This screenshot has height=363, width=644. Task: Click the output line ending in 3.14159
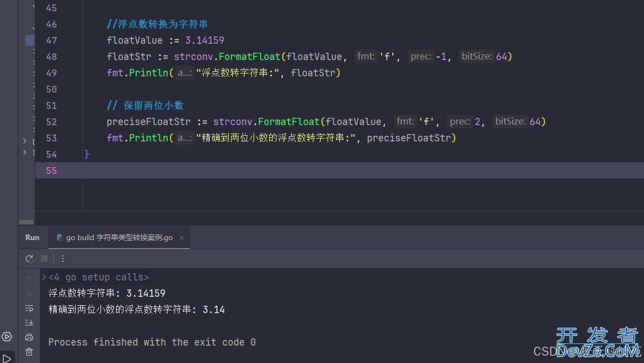[107, 293]
